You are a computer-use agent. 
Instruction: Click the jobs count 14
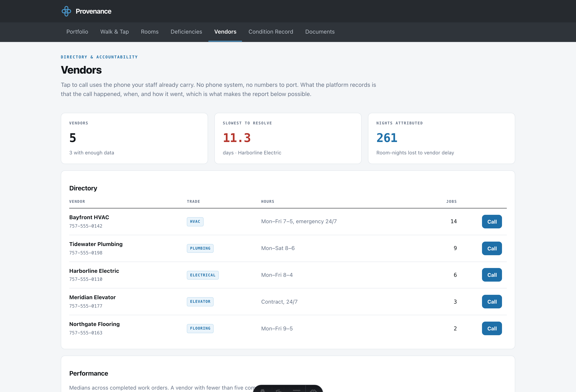[x=454, y=221]
